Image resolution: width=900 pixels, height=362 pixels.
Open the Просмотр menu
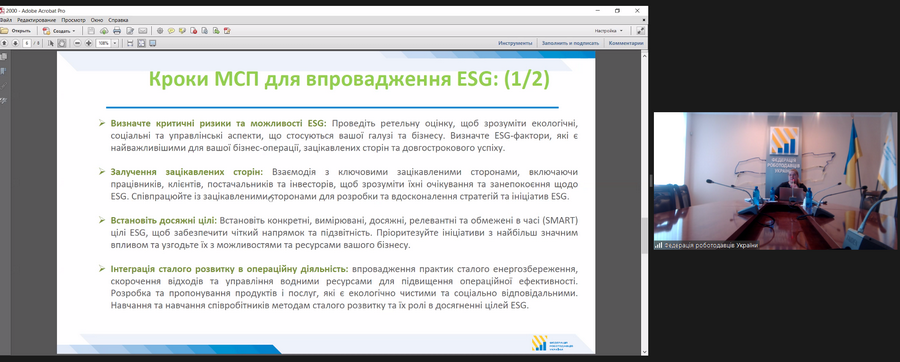tap(73, 20)
